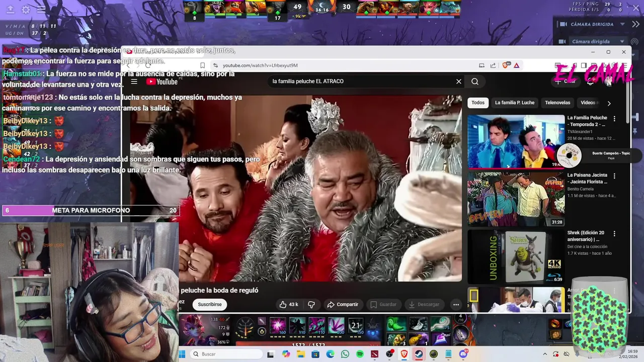Like the video with 43 k likes
The width and height of the screenshot is (644, 362).
click(289, 304)
